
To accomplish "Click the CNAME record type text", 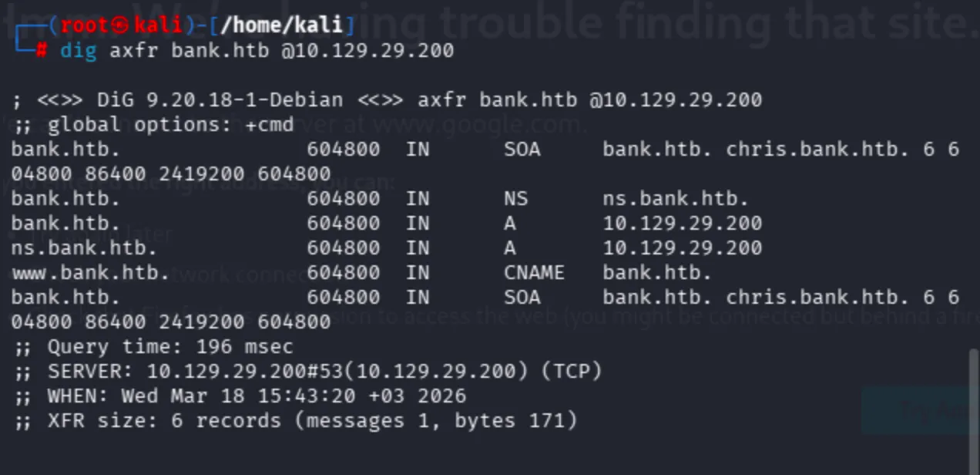I will tap(534, 272).
